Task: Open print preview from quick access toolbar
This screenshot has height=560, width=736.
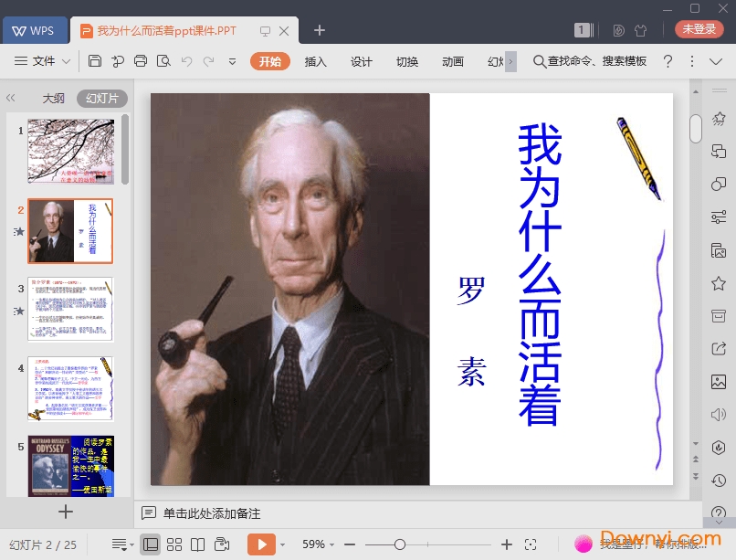Action: (164, 62)
